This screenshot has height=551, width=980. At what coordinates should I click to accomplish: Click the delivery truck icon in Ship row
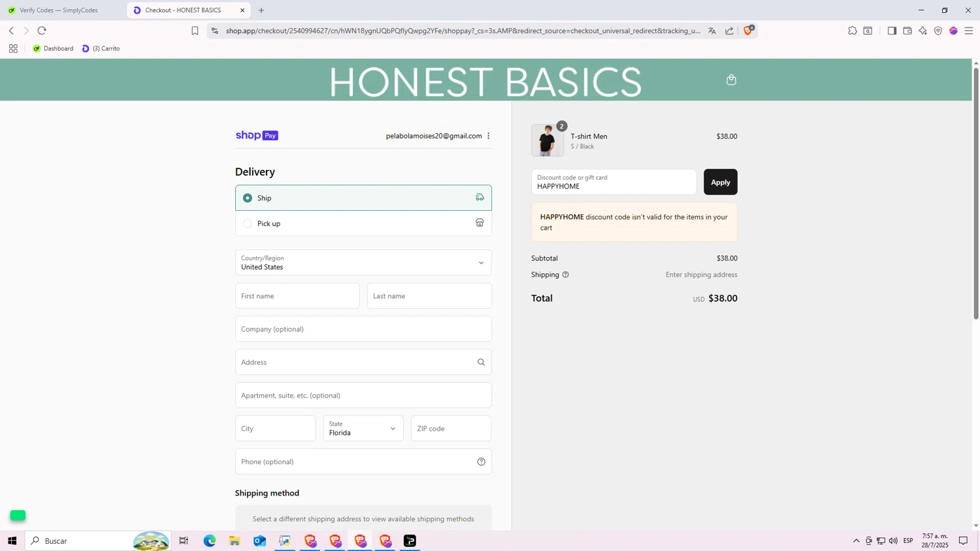tap(480, 197)
